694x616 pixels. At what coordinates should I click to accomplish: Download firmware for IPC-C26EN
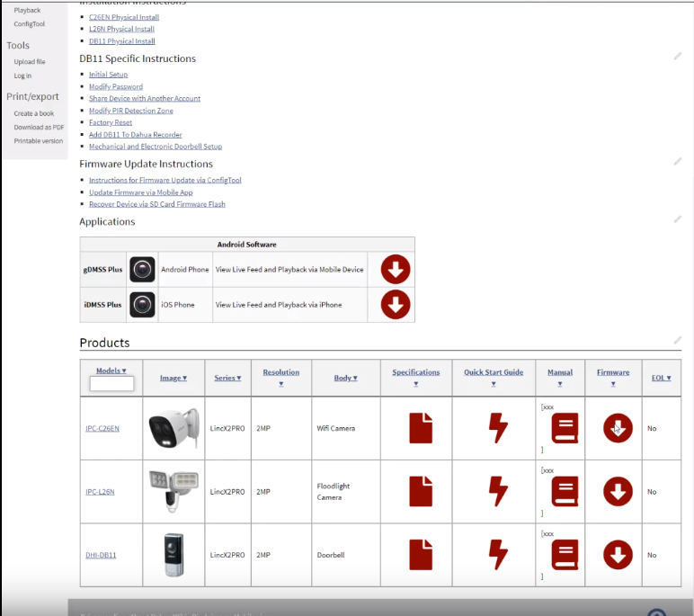618,428
